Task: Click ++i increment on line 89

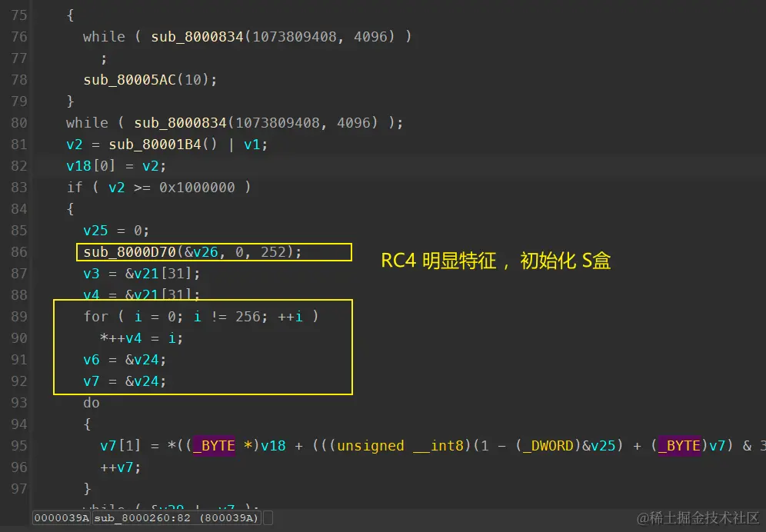Action: (x=290, y=316)
